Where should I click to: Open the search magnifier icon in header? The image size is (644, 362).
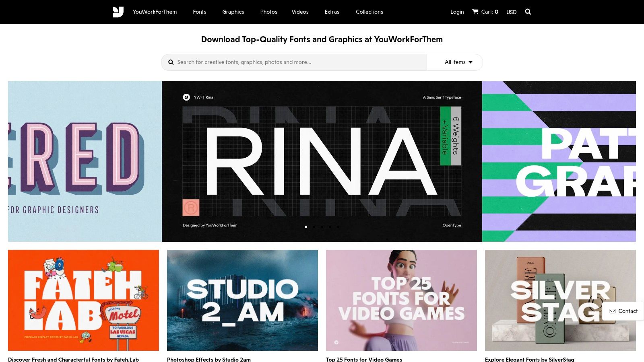click(x=528, y=12)
